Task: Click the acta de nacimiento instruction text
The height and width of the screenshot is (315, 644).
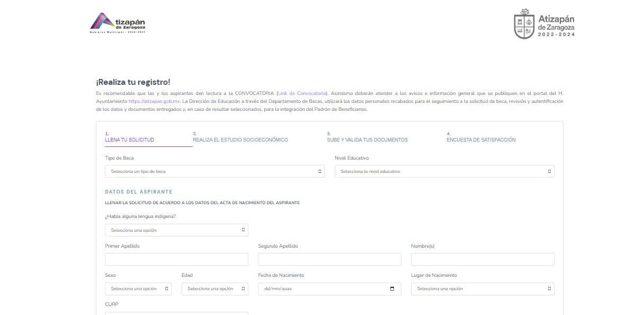Action: click(202, 203)
